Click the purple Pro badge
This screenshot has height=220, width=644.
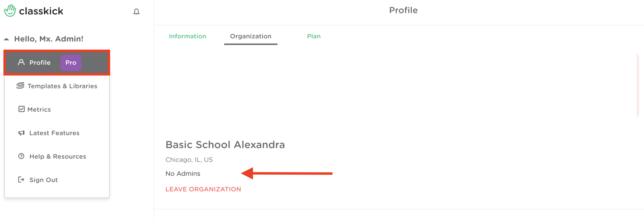pyautogui.click(x=71, y=62)
